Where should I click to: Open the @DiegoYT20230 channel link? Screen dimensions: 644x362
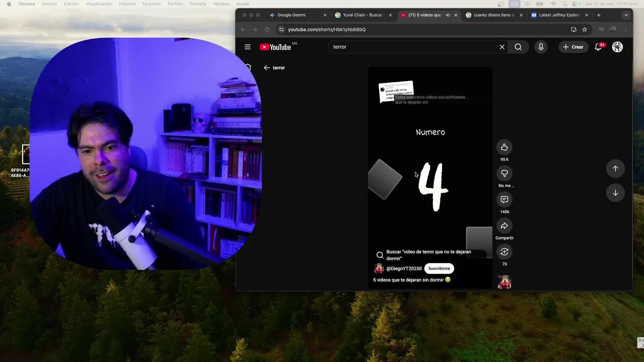[x=404, y=268]
